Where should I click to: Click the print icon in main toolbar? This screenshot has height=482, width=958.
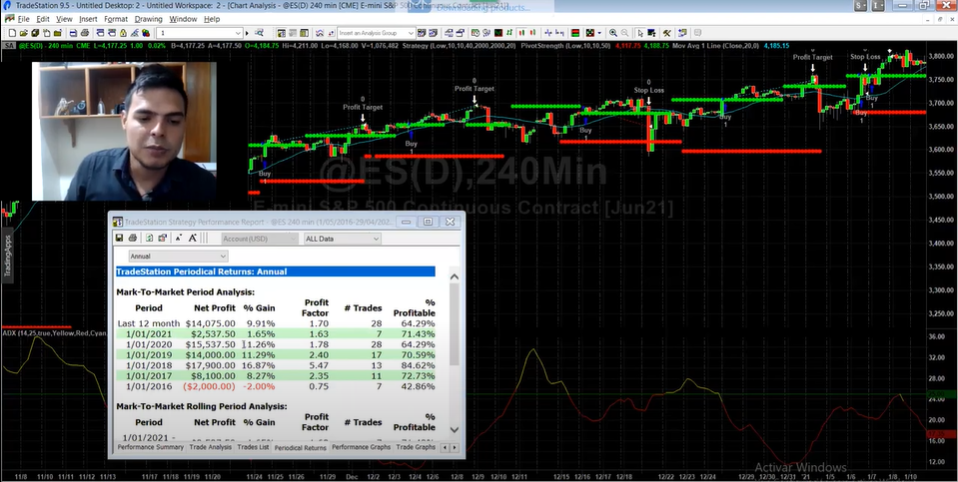point(84,33)
